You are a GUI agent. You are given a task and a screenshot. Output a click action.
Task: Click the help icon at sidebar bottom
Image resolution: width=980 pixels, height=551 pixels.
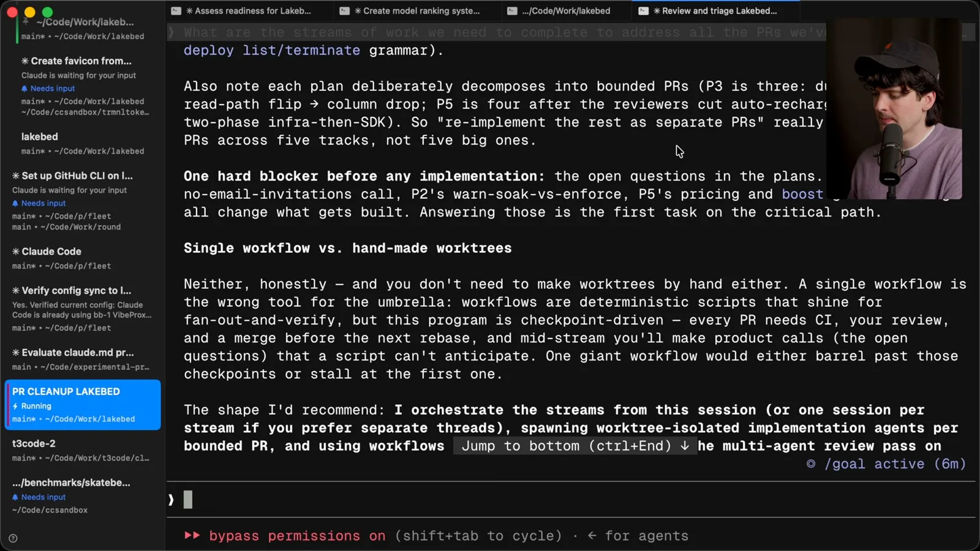click(x=13, y=539)
